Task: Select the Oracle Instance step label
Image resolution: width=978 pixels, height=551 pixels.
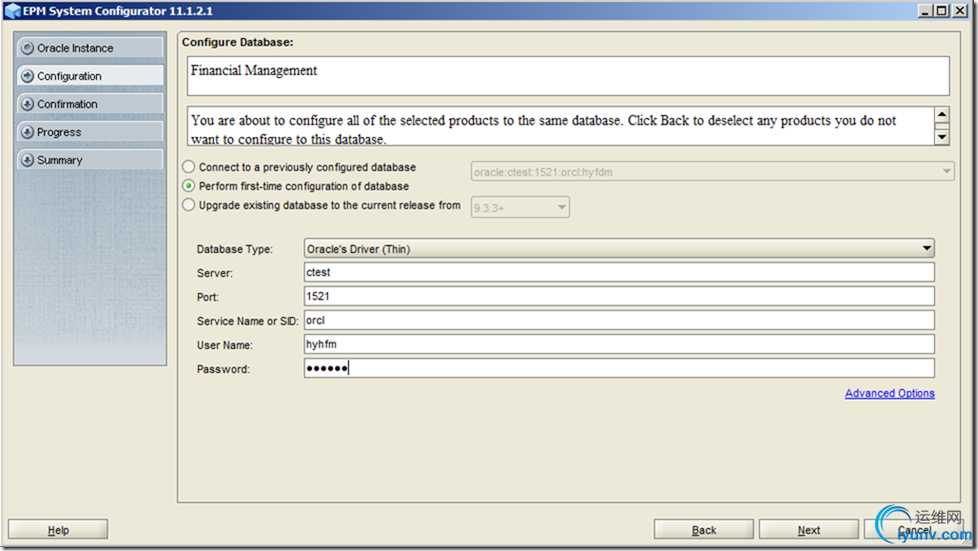Action: (x=75, y=48)
